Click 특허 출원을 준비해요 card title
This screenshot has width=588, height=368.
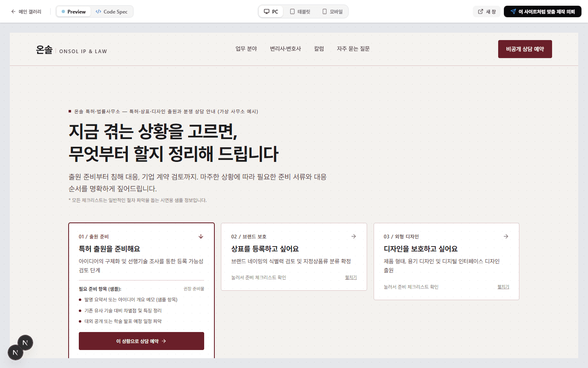coord(109,249)
